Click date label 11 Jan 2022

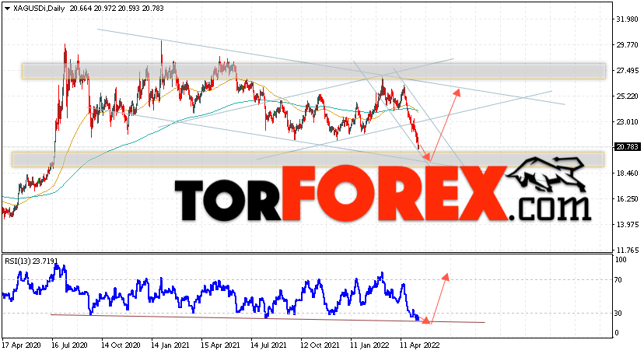[369, 345]
